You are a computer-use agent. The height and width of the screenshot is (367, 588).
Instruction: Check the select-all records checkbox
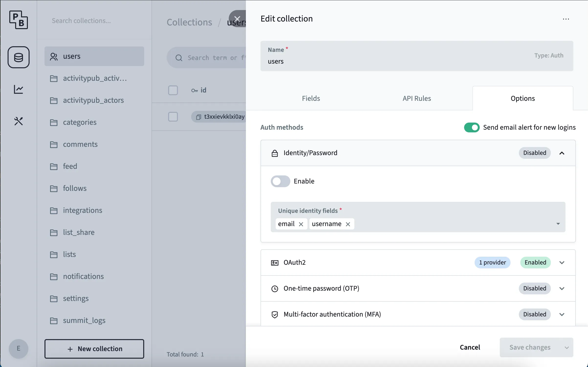173,90
